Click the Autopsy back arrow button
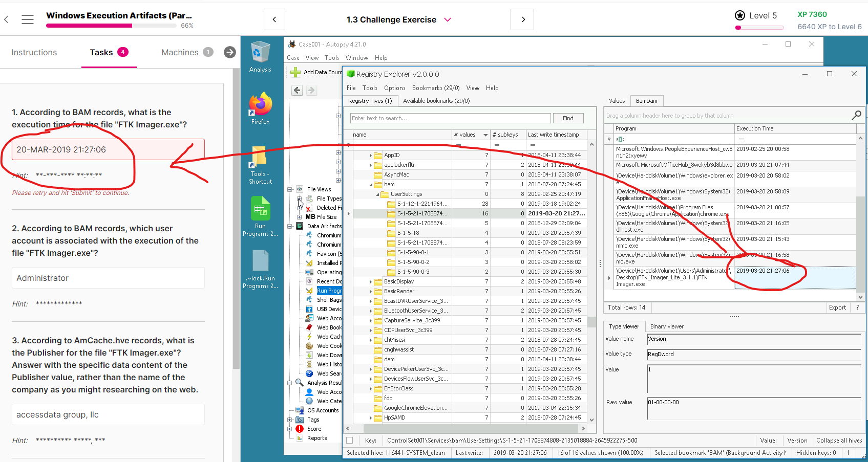The height and width of the screenshot is (462, 868). (x=297, y=91)
